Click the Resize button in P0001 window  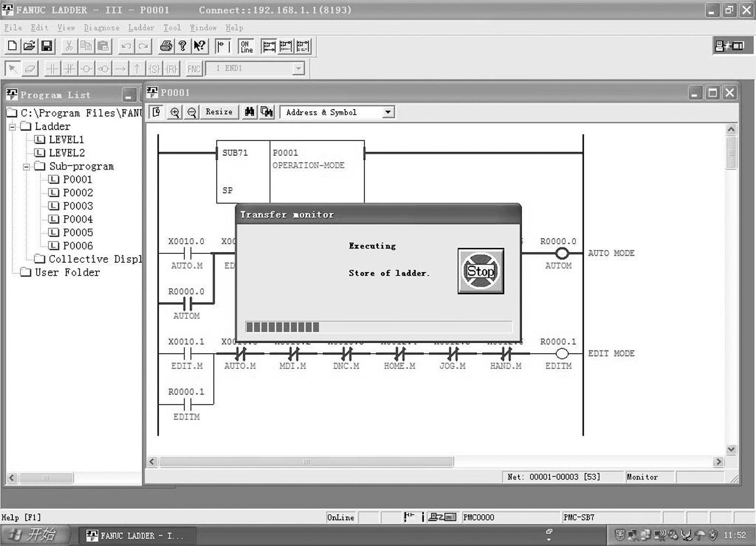(219, 112)
